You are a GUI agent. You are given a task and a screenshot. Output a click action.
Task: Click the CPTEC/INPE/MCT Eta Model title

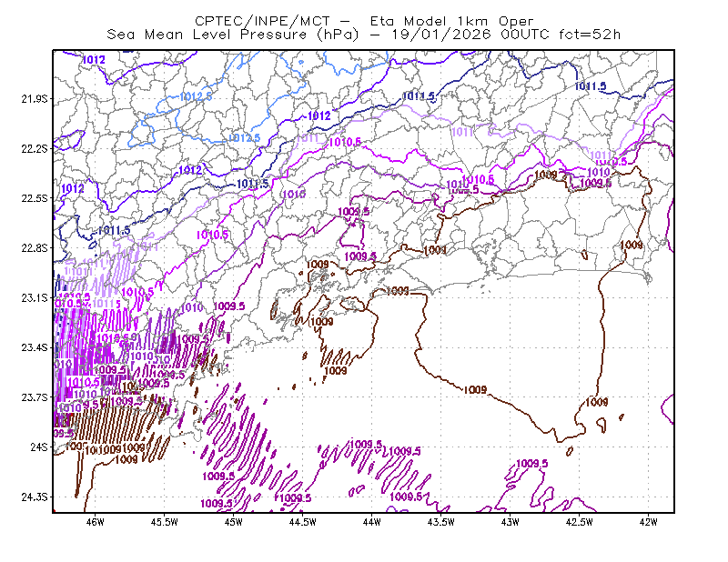click(364, 21)
